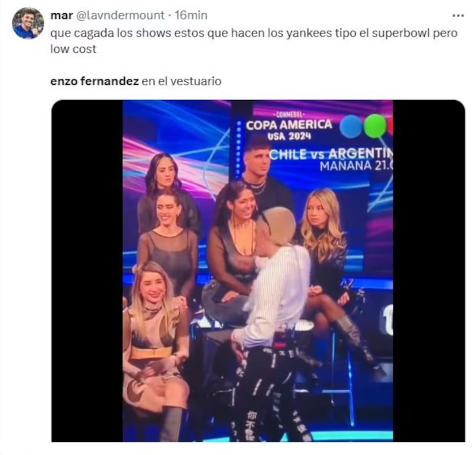The height and width of the screenshot is (455, 476).
Task: Click the display name mar
Action: click(x=62, y=15)
